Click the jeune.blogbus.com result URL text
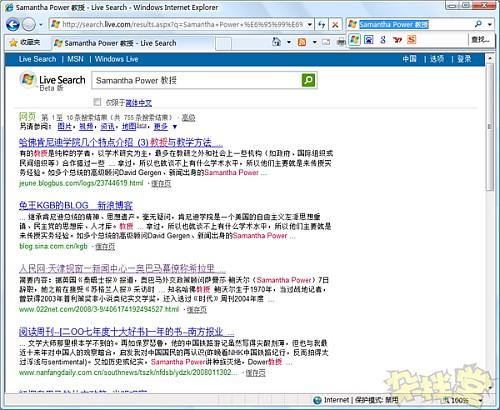 pos(81,183)
